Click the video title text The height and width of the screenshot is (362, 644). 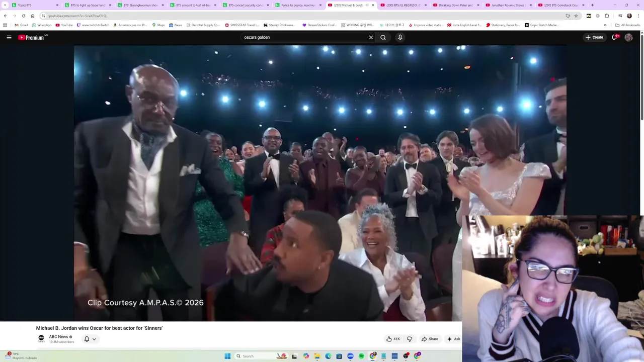99,328
